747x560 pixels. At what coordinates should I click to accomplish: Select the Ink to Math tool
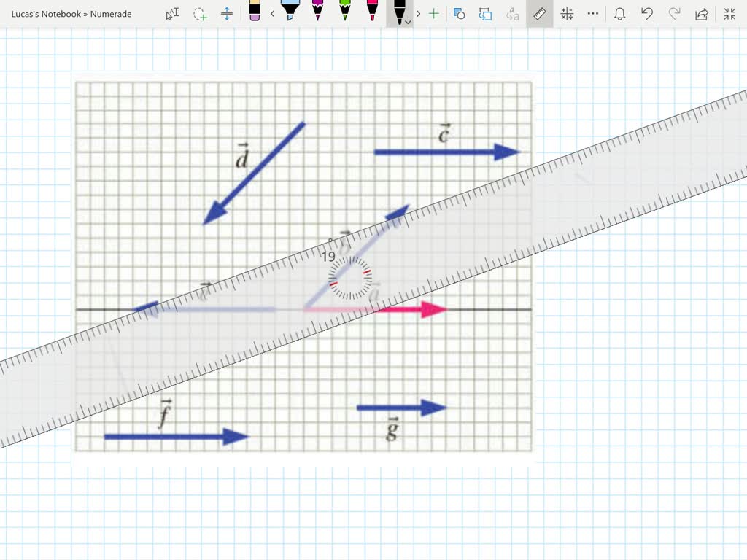pyautogui.click(x=568, y=13)
